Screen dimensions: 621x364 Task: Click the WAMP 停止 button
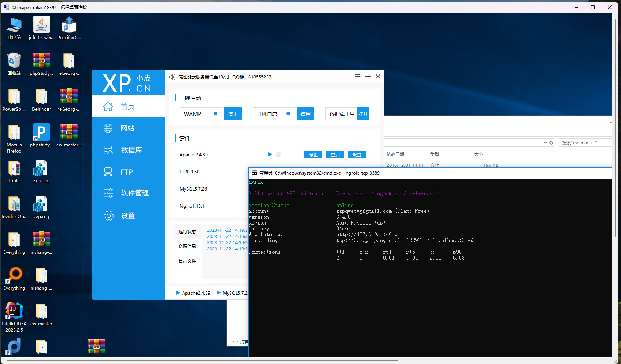[x=233, y=114]
